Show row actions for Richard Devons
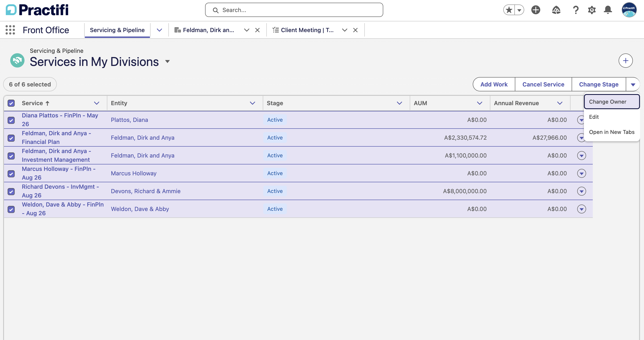This screenshot has width=644, height=340. pos(581,191)
